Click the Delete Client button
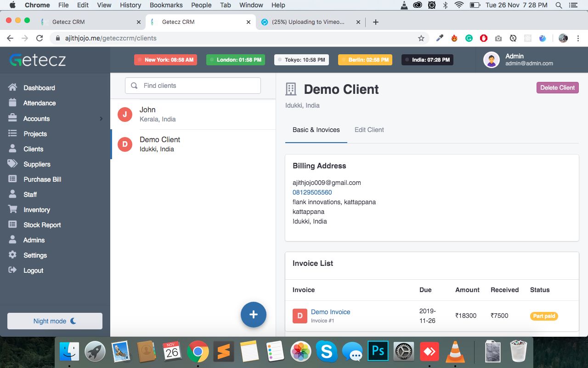The image size is (588, 368). tap(557, 87)
